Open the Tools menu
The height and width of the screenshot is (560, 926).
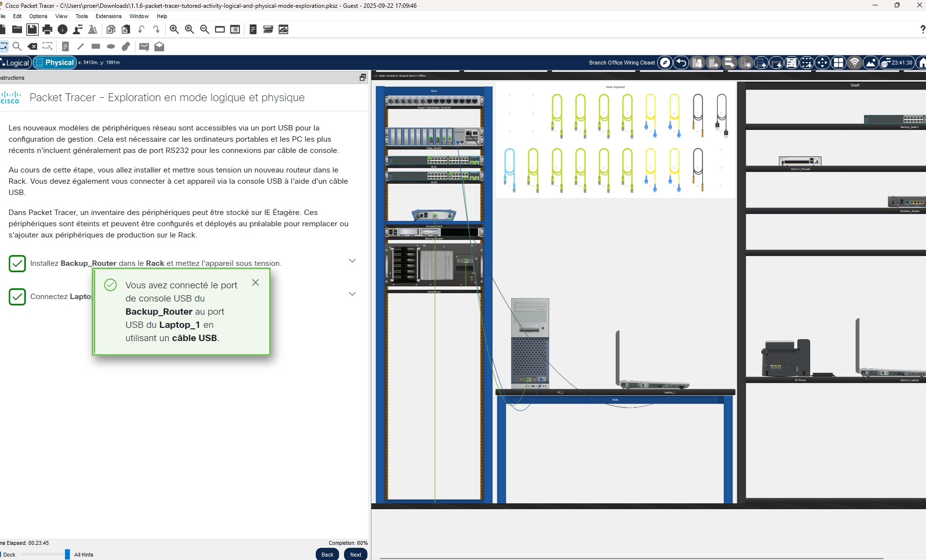pos(82,16)
